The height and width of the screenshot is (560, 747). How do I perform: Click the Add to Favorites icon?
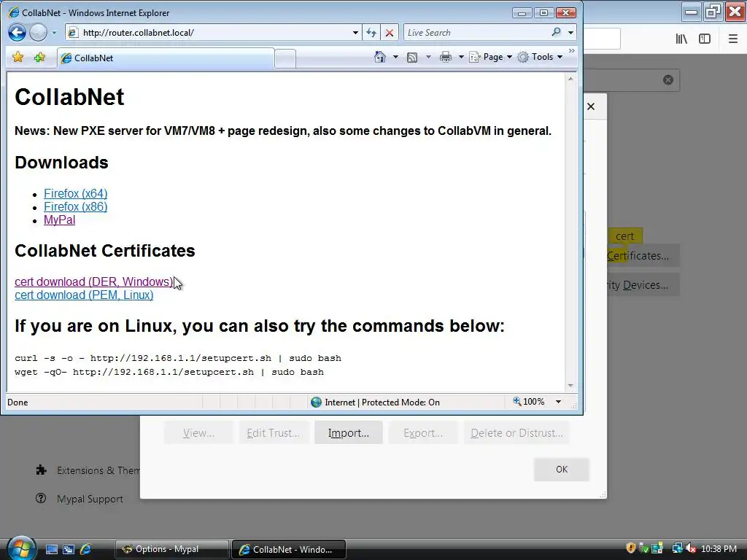[x=39, y=58]
